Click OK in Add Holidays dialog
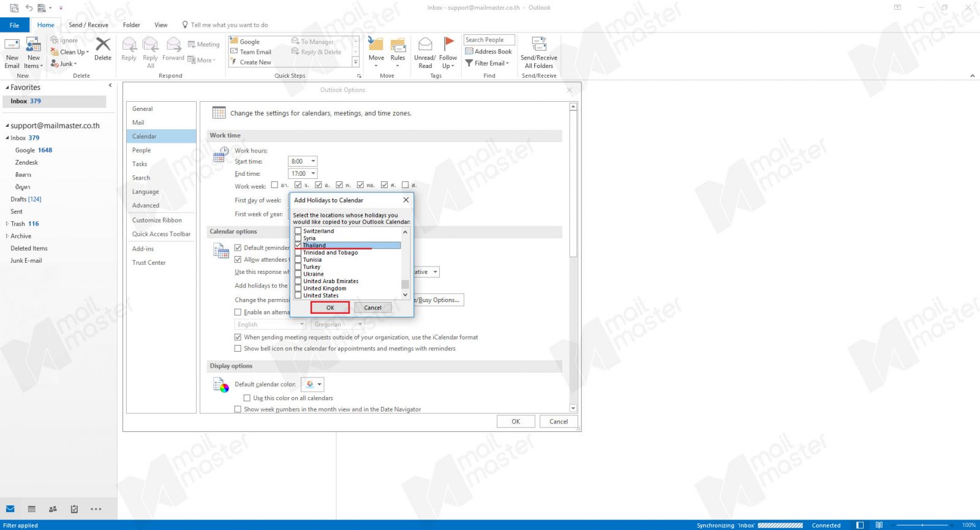The height and width of the screenshot is (530, 980). point(330,308)
